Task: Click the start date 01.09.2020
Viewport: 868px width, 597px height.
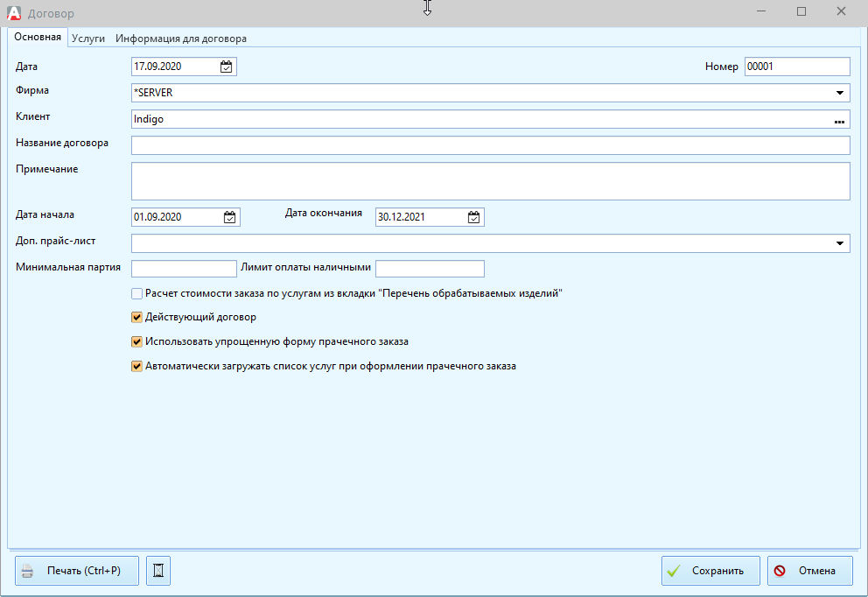Action: click(157, 217)
